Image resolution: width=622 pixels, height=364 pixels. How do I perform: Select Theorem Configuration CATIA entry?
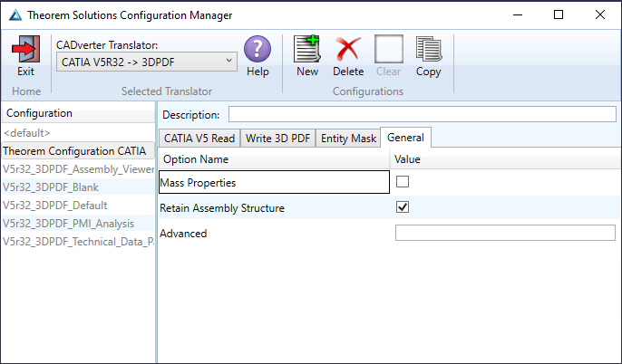point(78,151)
